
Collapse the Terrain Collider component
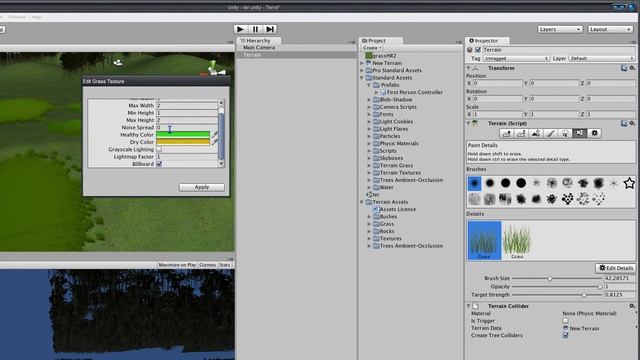[x=469, y=306]
